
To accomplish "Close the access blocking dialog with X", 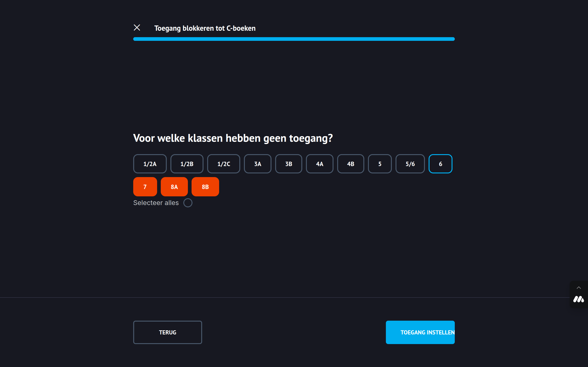I will tap(137, 28).
